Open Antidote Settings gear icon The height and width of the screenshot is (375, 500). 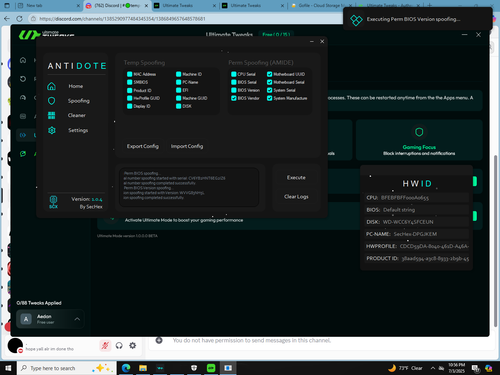(52, 130)
